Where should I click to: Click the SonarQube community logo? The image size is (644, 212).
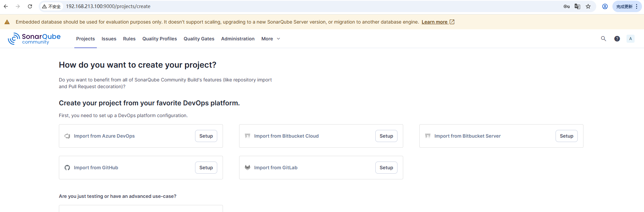(x=34, y=39)
